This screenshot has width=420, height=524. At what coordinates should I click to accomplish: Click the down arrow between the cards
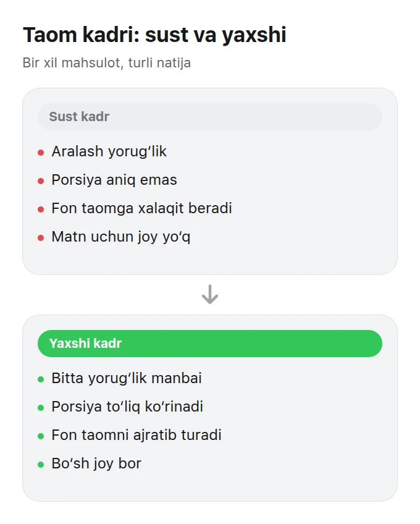pyautogui.click(x=210, y=294)
